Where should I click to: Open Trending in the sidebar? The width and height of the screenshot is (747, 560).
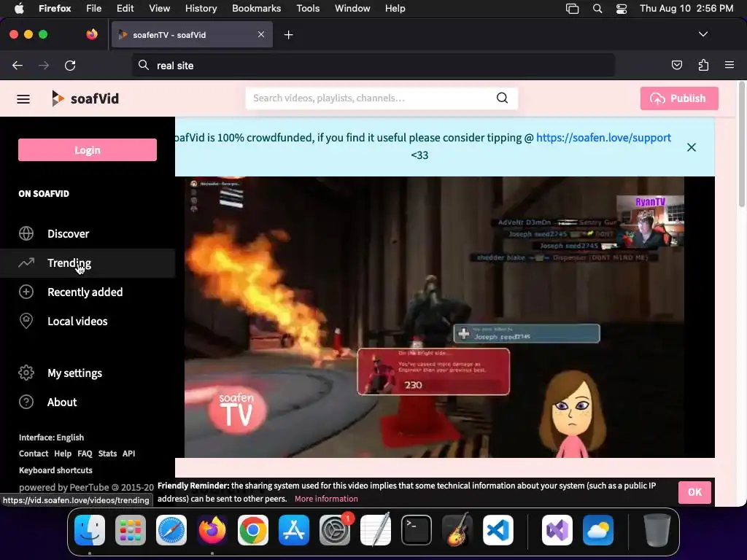(88, 262)
